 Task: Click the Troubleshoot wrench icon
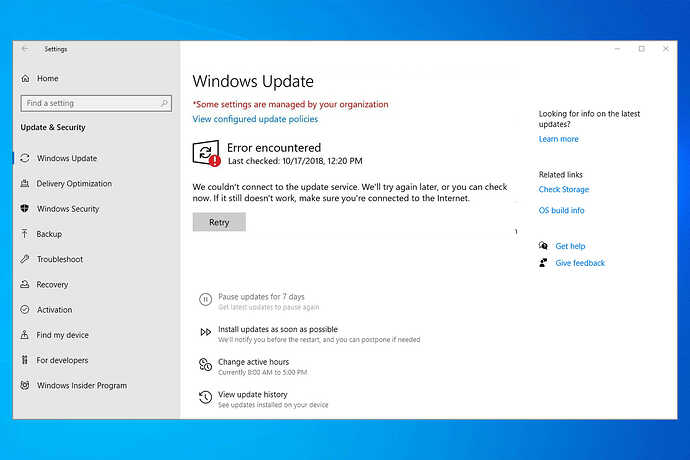tap(25, 259)
